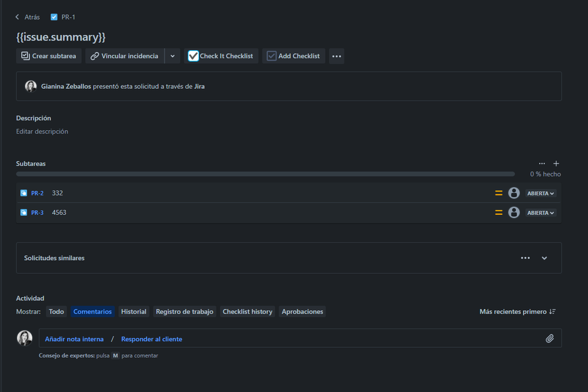This screenshot has height=392, width=588.
Task: Open Solicitudes similares options ellipsis
Action: (526, 258)
